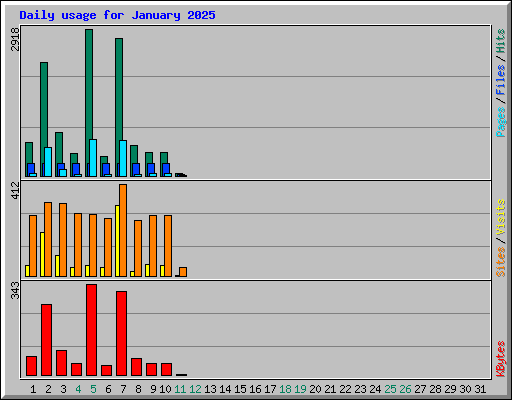Click the cyan Pages bar for day 5
The width and height of the screenshot is (512, 400).
click(93, 158)
